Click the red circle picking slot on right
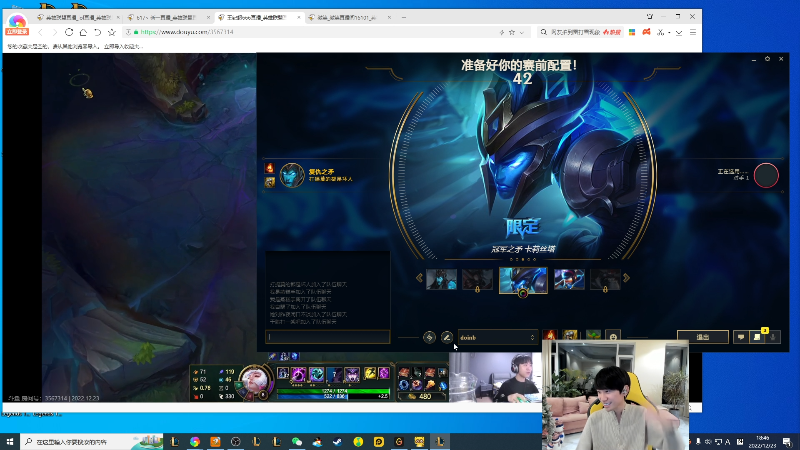The image size is (800, 450). [x=766, y=176]
